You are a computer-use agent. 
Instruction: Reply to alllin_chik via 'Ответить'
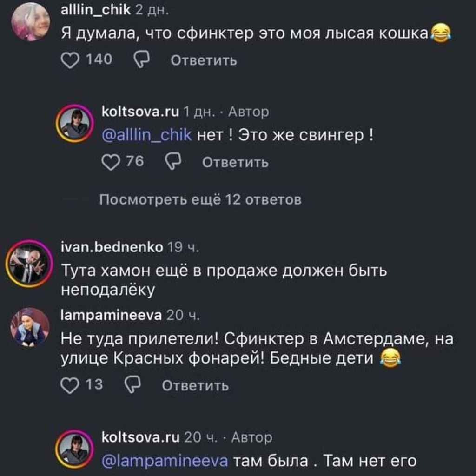point(204,60)
